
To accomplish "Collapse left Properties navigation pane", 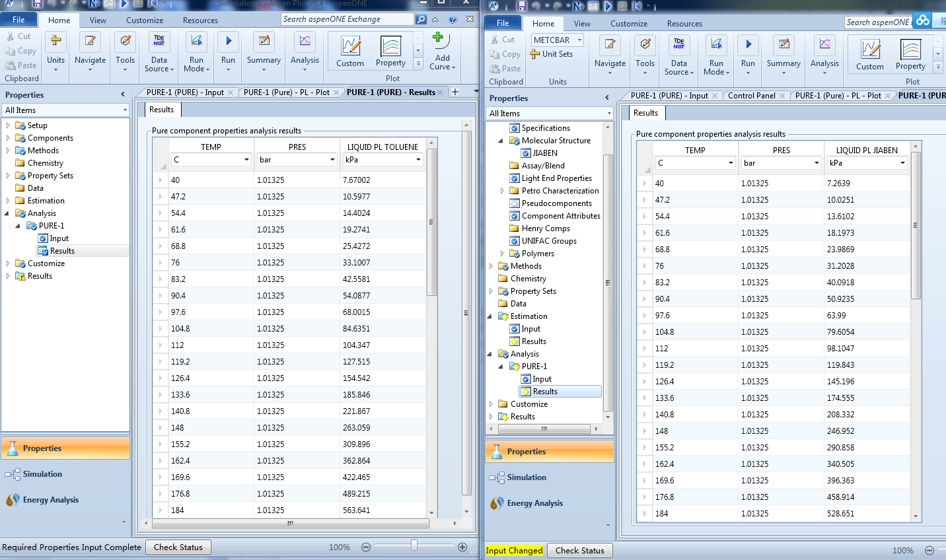I will tap(123, 95).
